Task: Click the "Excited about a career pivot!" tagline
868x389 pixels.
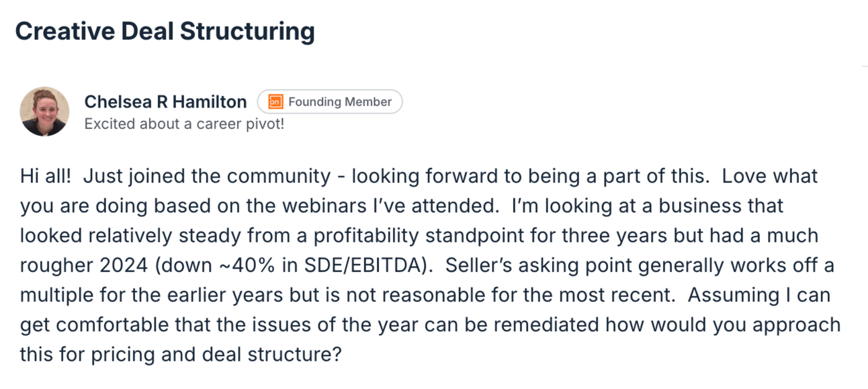Action: 184,124
